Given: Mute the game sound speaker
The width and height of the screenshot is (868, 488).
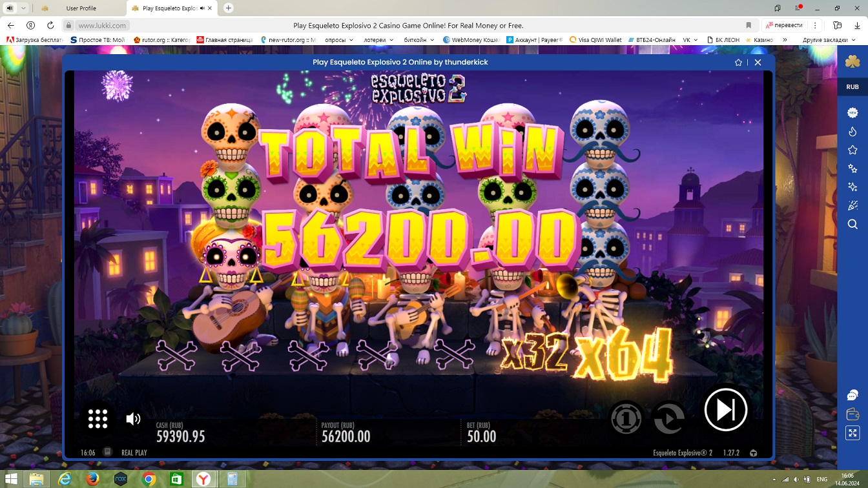Looking at the screenshot, I should tap(133, 419).
